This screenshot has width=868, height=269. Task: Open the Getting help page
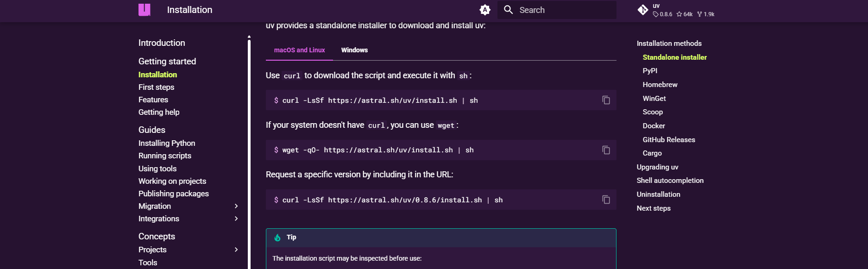159,112
